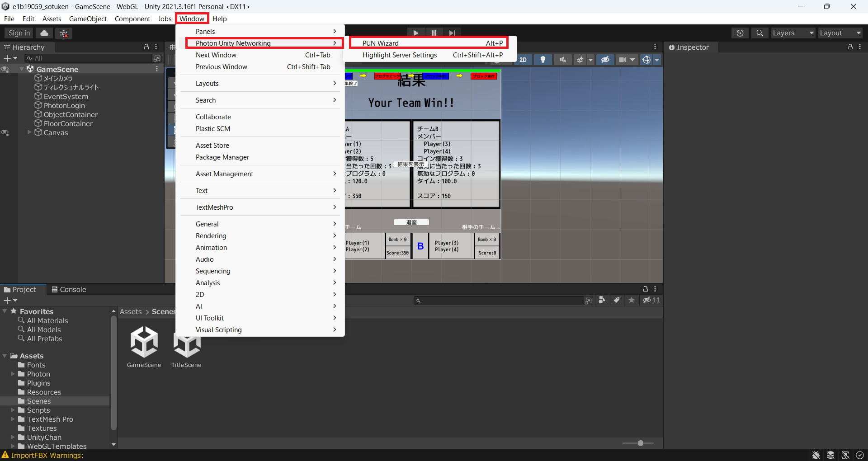Select the PhotonLogin object
Viewport: 868px width, 461px height.
click(x=64, y=105)
